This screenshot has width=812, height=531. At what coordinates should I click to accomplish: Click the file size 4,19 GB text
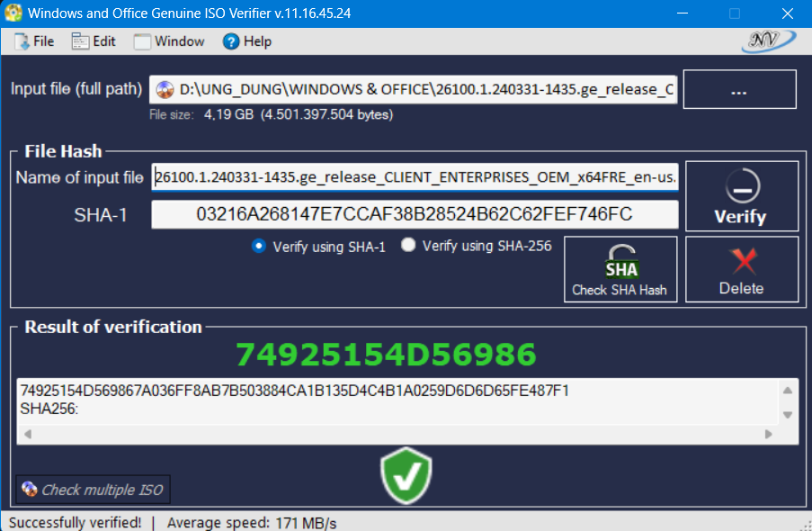(298, 114)
